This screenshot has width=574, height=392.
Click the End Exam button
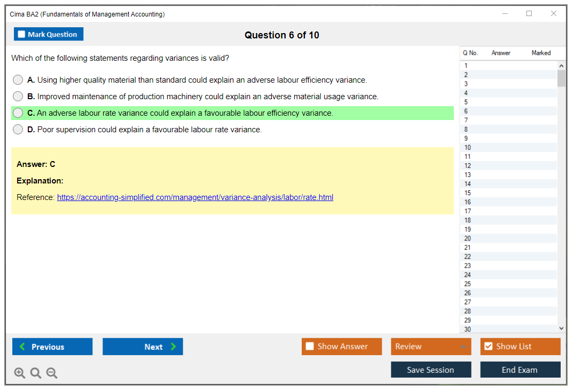[x=520, y=370]
